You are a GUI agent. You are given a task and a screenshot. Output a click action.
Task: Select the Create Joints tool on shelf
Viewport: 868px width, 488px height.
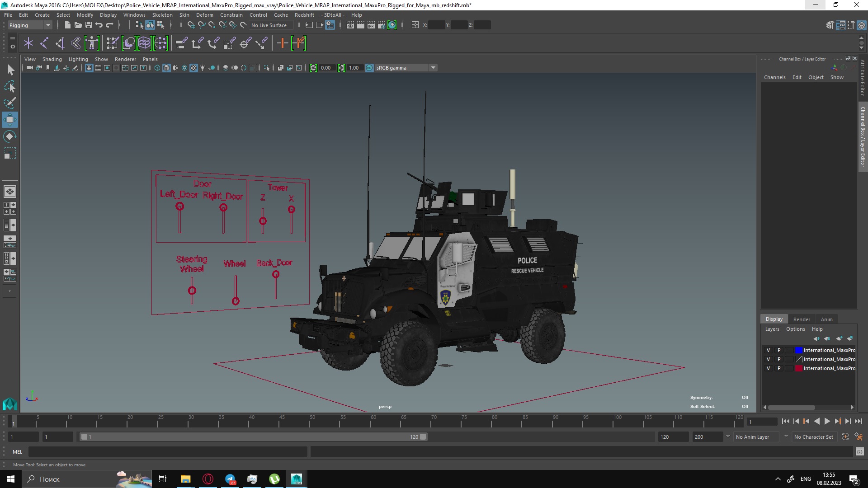[x=44, y=43]
